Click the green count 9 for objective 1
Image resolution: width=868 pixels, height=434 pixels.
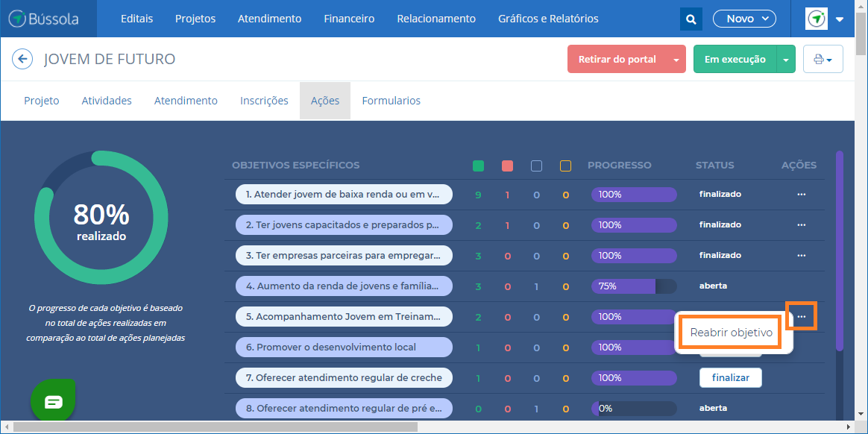tap(478, 195)
